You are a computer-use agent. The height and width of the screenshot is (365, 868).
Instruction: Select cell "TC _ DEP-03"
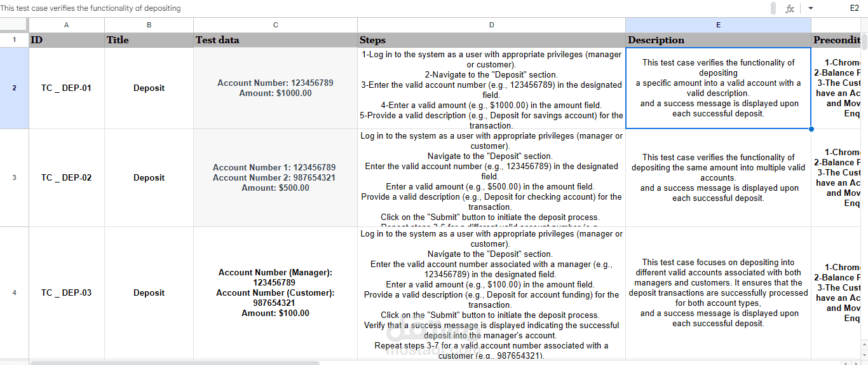pos(67,293)
